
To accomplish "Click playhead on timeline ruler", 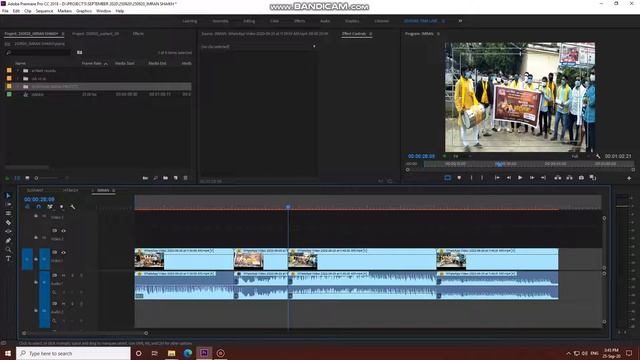I will click(x=288, y=207).
